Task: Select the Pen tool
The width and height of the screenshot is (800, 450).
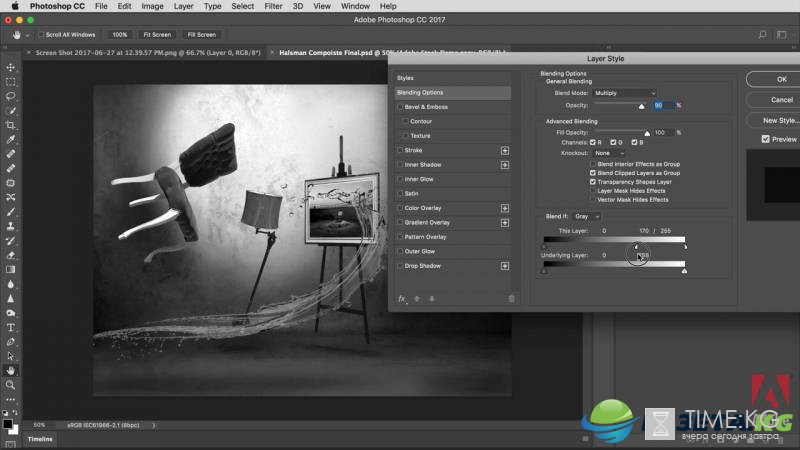Action: pyautogui.click(x=10, y=342)
